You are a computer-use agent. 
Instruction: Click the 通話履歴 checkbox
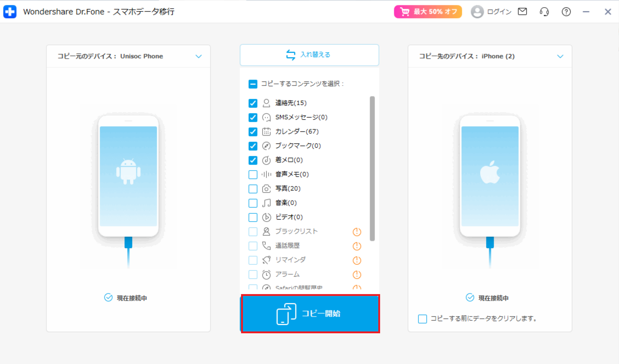tap(253, 246)
